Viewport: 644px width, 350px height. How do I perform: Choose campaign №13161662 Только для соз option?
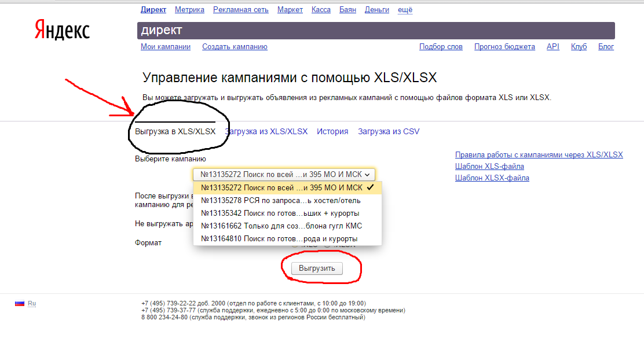pyautogui.click(x=287, y=226)
